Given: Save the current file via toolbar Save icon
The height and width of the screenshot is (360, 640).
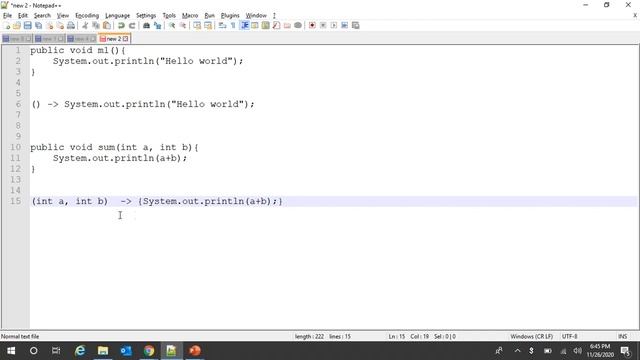Looking at the screenshot, I should click(28, 26).
